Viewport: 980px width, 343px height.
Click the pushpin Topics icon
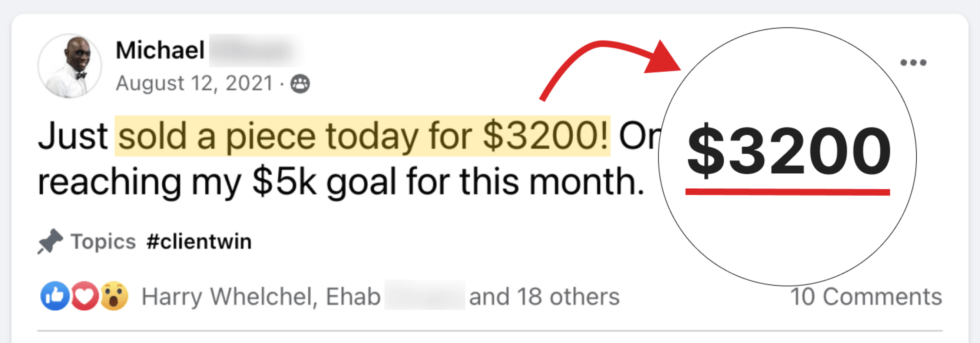click(50, 241)
